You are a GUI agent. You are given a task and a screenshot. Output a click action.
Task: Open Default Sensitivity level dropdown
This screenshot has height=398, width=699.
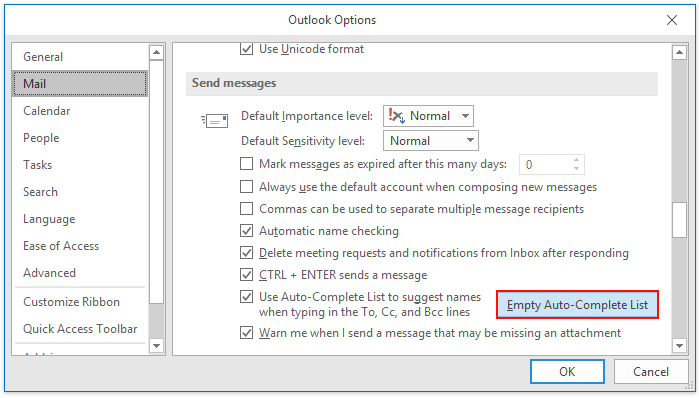pos(431,141)
